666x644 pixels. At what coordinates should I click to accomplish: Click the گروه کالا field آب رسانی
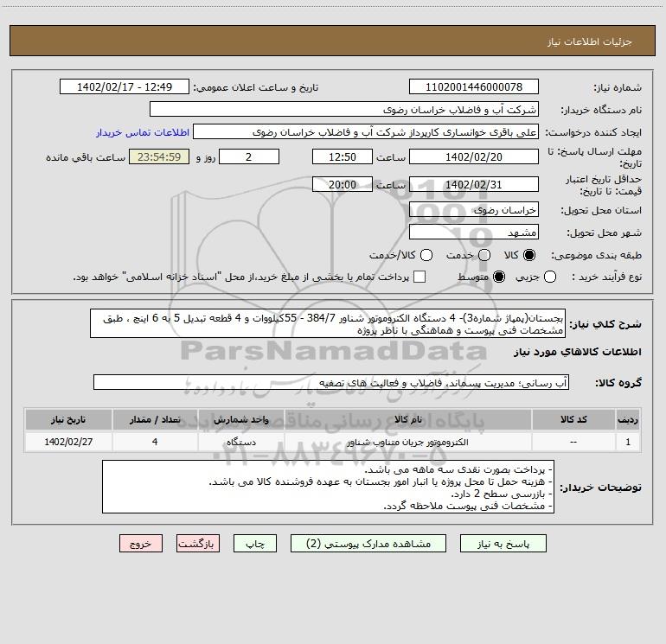coord(331,382)
